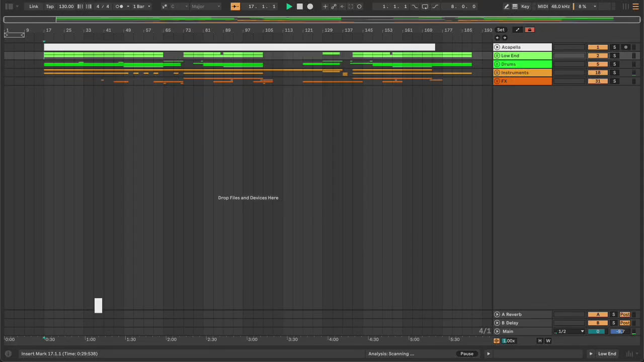Click the lock envelopes icon
The height and width of the screenshot is (362, 644).
pos(529,30)
